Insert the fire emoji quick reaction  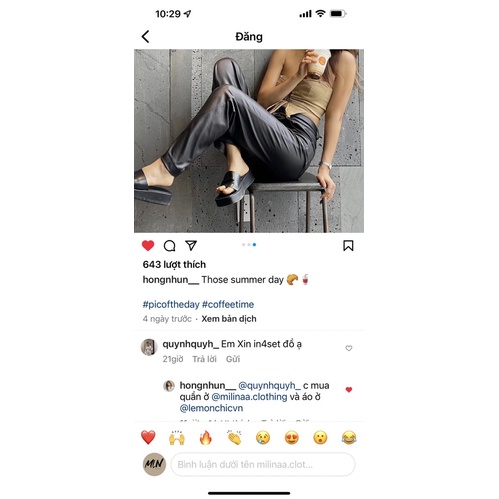coord(206,438)
